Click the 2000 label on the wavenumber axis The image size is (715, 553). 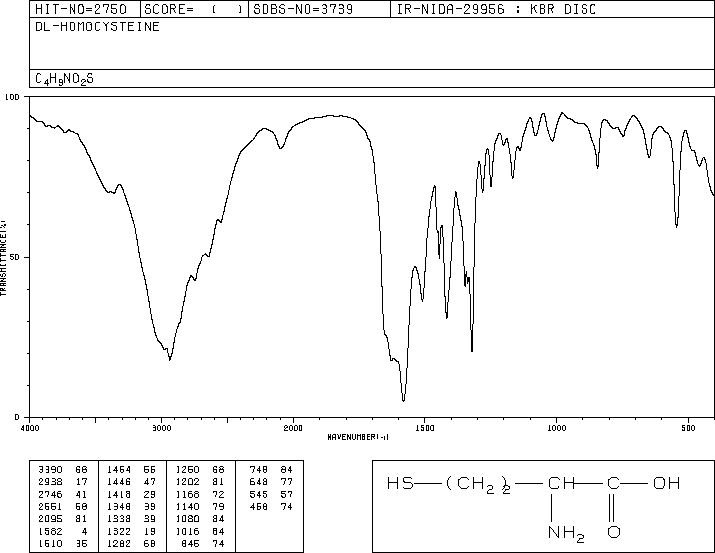pyautogui.click(x=293, y=428)
